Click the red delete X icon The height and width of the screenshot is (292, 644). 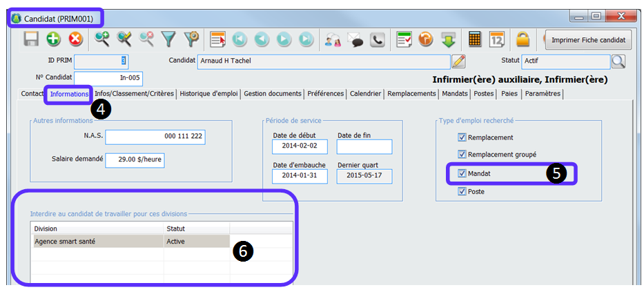75,40
